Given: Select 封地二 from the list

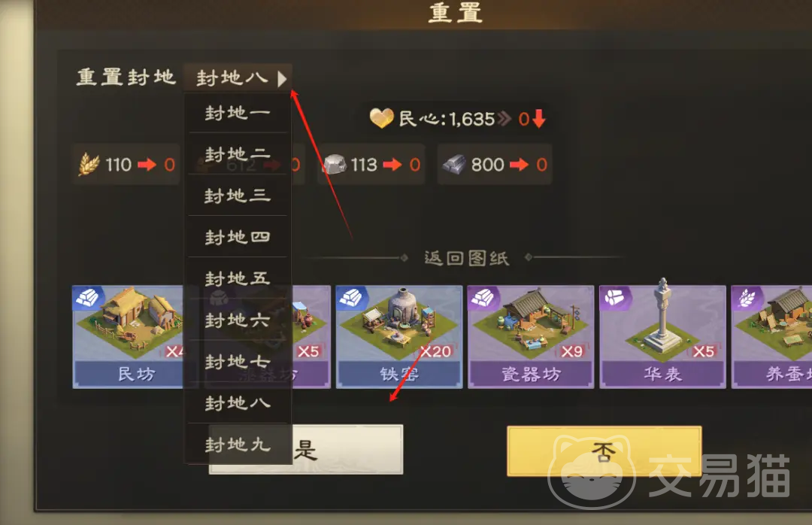Looking at the screenshot, I should click(x=238, y=154).
